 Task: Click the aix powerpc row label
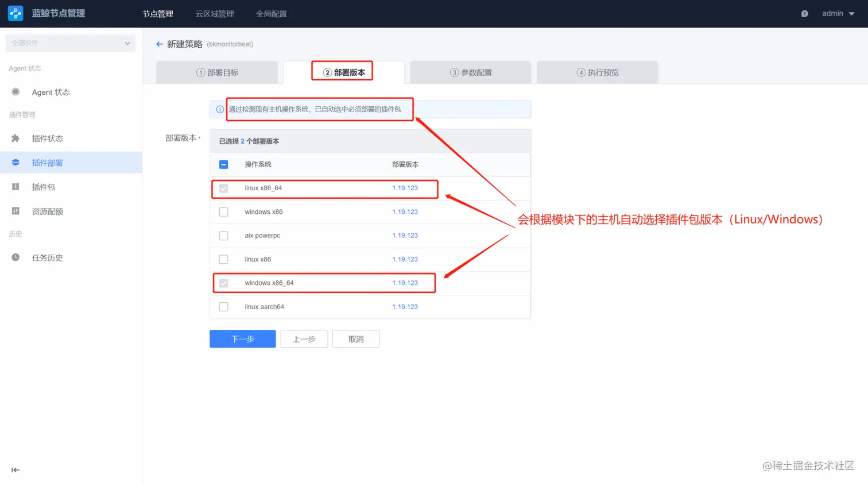(262, 236)
